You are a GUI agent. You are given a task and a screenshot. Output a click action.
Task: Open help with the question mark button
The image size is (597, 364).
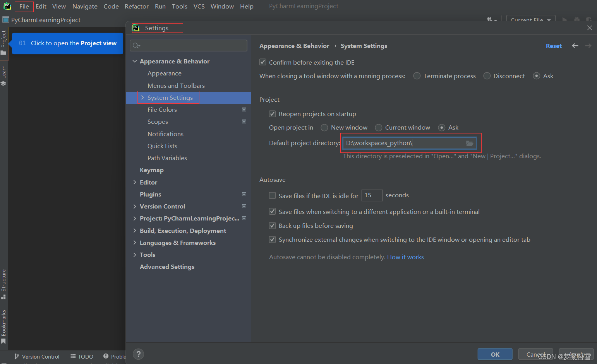pyautogui.click(x=138, y=354)
